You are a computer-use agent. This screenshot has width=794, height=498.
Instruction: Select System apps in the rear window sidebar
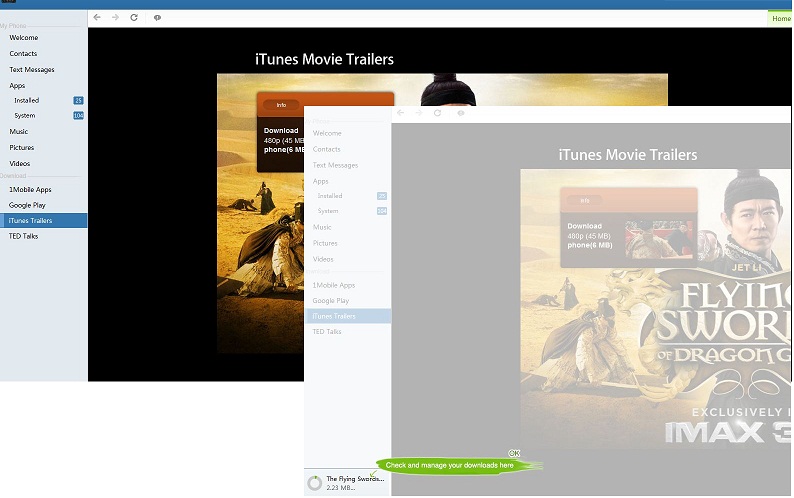click(25, 116)
